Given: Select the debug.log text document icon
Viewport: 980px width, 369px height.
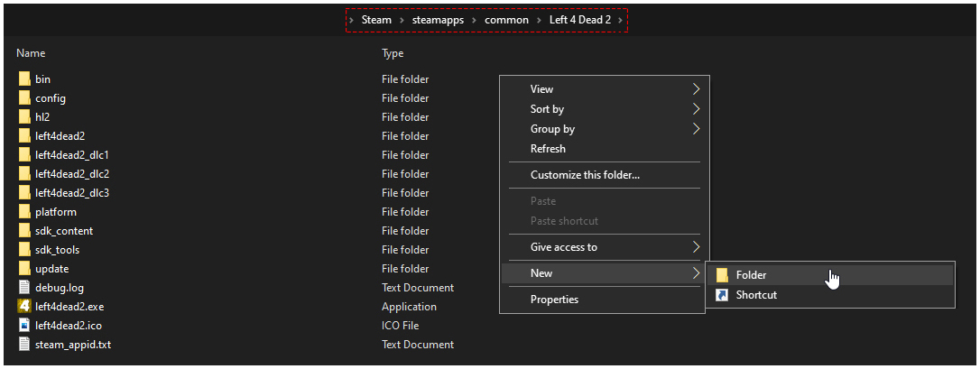Looking at the screenshot, I should (x=24, y=288).
